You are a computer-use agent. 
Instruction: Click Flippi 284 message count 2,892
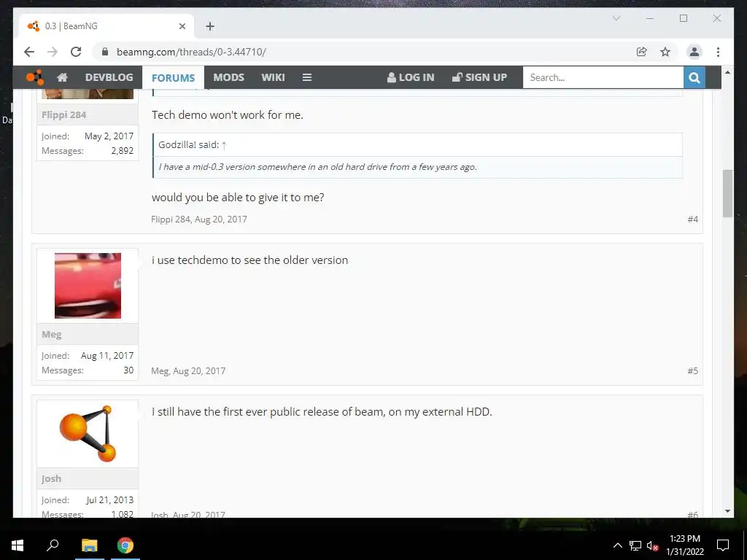click(x=123, y=150)
